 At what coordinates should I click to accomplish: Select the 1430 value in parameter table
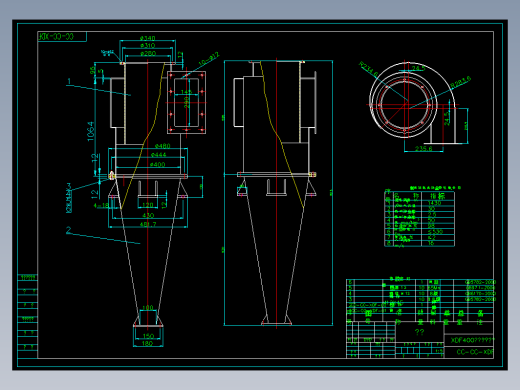pyautogui.click(x=435, y=203)
